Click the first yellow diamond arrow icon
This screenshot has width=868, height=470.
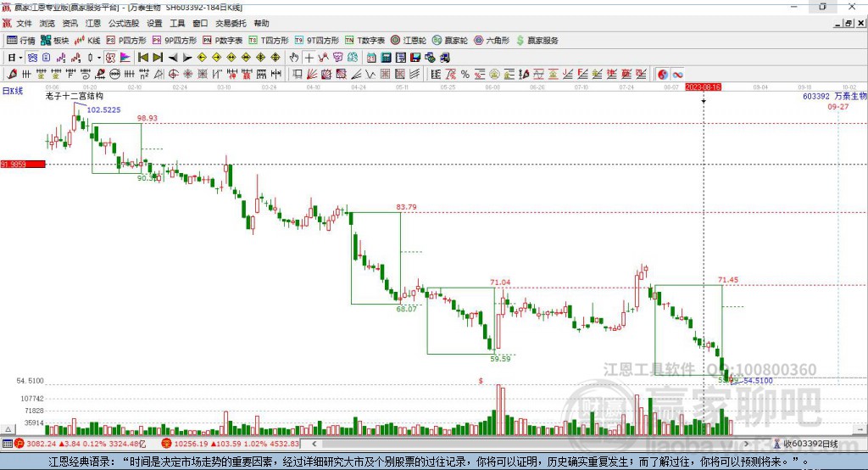coord(202,58)
